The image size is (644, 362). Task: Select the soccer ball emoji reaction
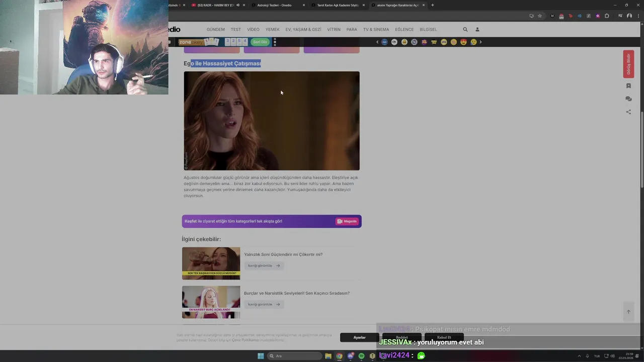414,42
